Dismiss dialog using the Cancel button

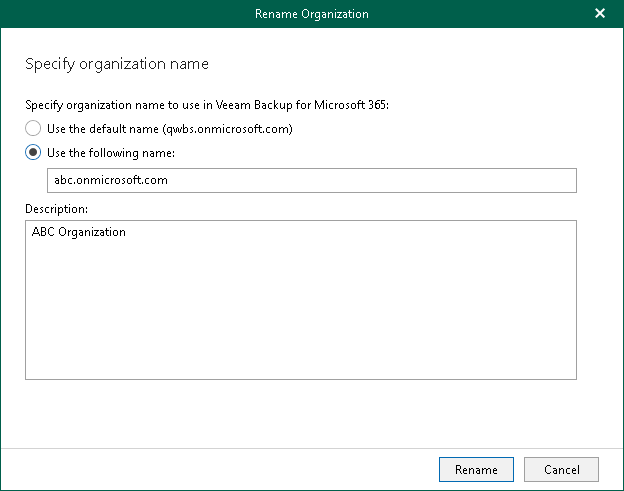tap(561, 470)
